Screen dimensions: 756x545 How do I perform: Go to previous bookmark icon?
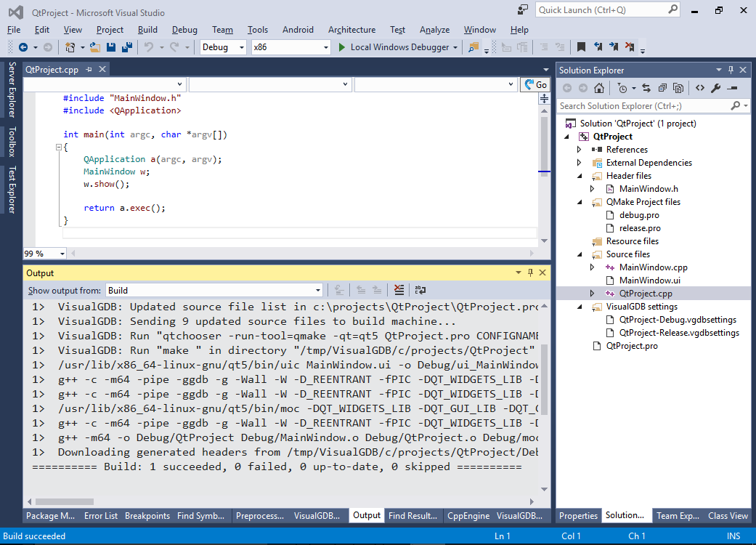(x=598, y=47)
